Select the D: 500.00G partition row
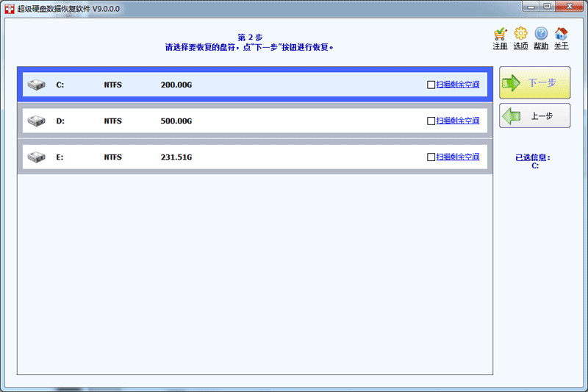This screenshot has height=392, width=588. coord(257,121)
